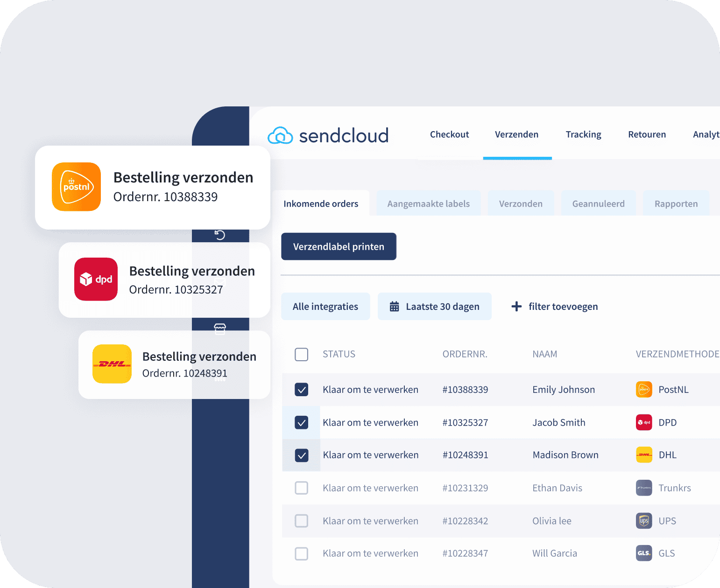Click order number #10248391 in the table
The image size is (720, 588).
pos(465,455)
